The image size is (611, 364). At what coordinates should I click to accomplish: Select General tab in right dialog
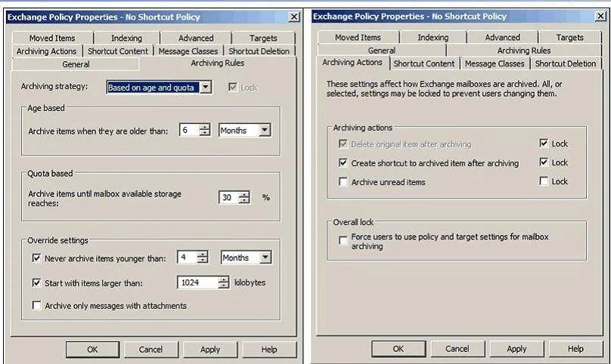(381, 51)
